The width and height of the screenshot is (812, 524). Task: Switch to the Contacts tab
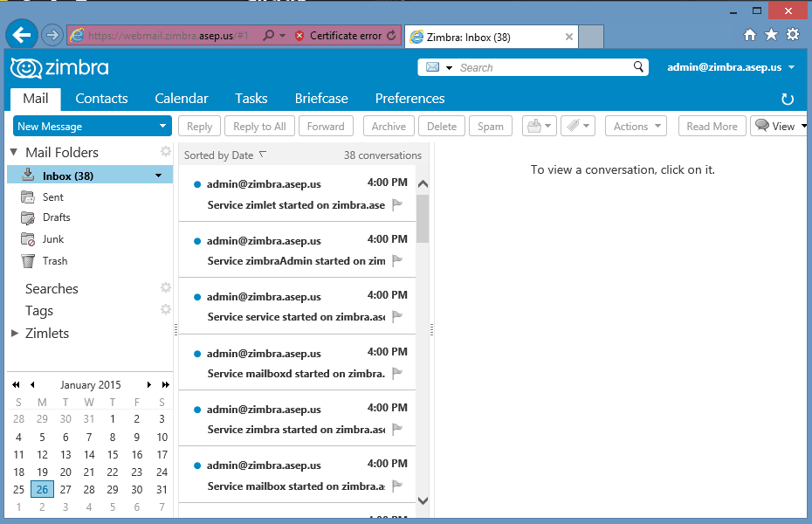point(101,99)
